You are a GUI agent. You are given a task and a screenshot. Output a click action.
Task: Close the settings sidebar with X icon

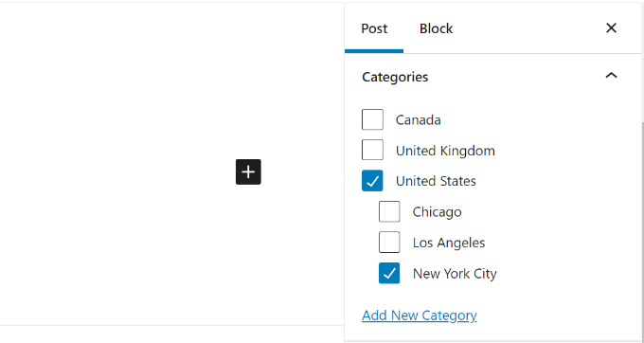pos(611,27)
